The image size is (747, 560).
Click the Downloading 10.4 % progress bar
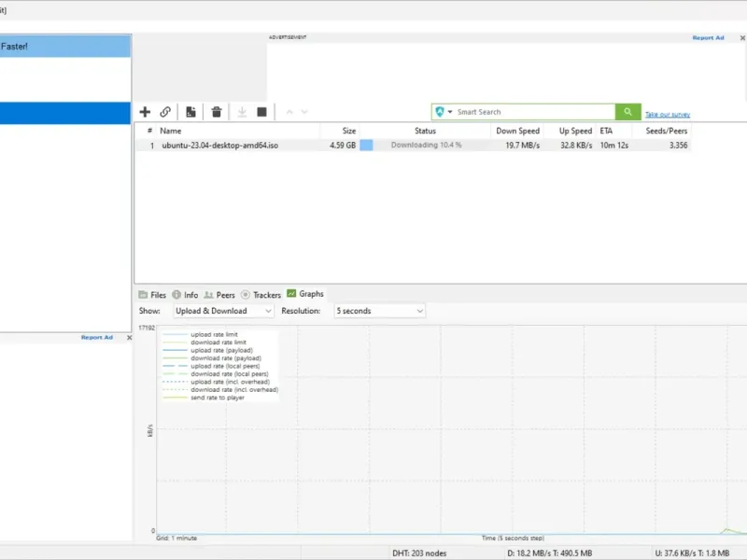426,146
